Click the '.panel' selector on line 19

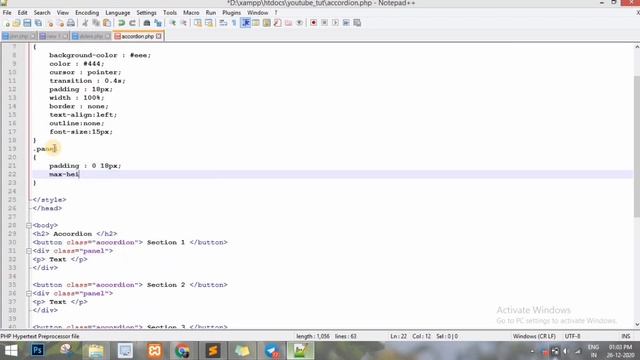45,149
